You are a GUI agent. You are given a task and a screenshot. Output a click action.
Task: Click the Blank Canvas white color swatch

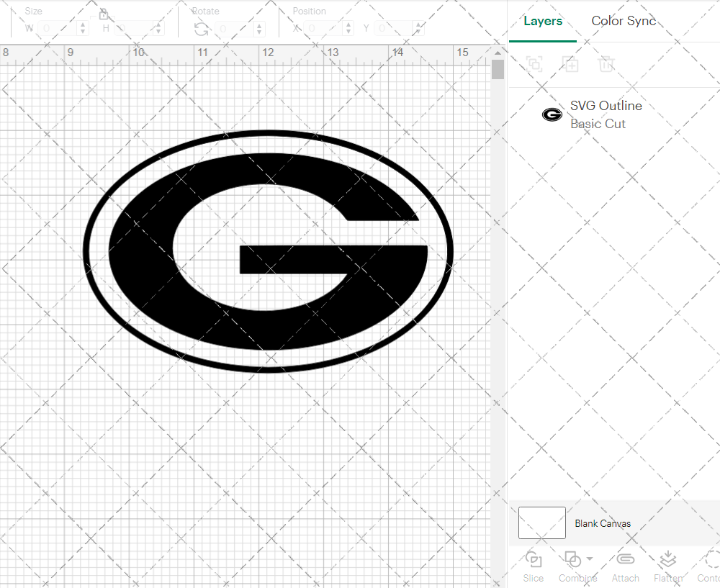click(541, 523)
